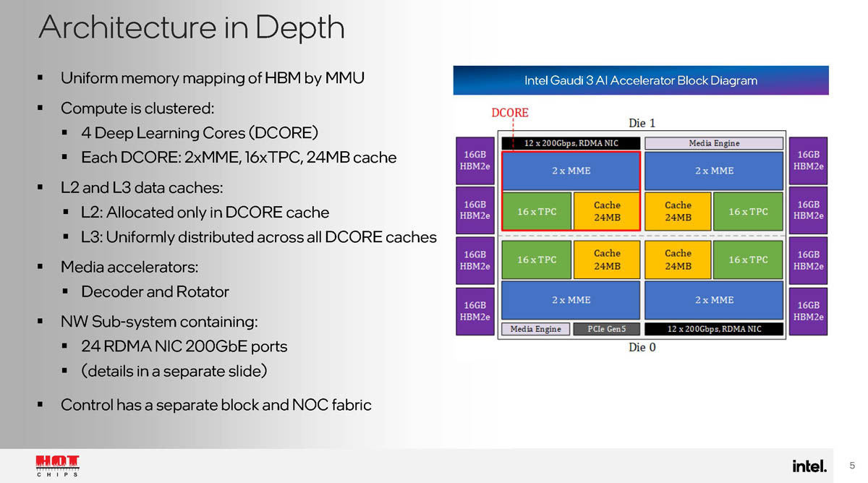Viewport: 868px width, 483px height.
Task: Select '24 RDMA NIC 200GbE ports' line
Action: coord(184,346)
